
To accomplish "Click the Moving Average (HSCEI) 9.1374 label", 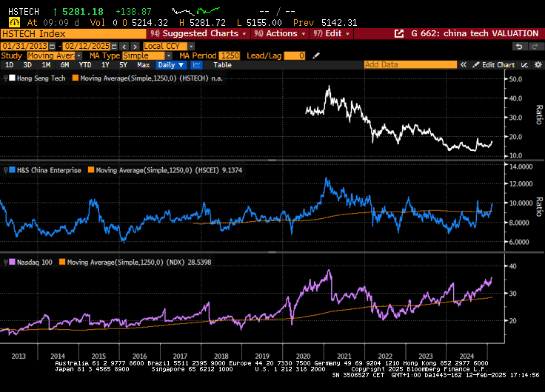I will [x=169, y=170].
